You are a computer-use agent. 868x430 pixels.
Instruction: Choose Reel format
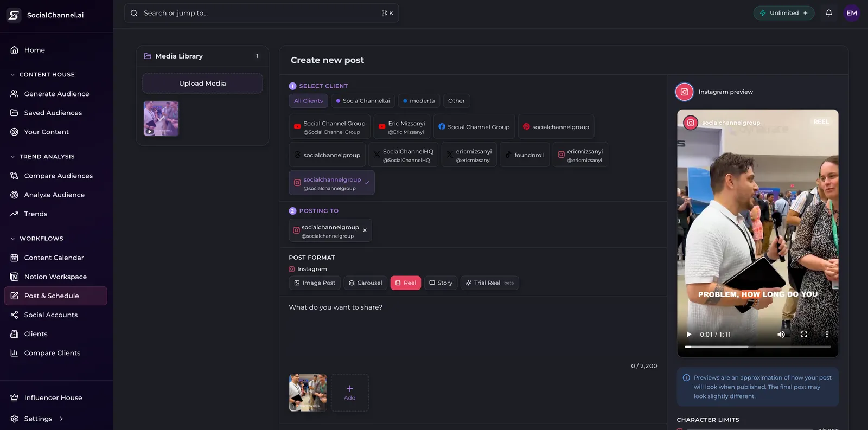(406, 283)
